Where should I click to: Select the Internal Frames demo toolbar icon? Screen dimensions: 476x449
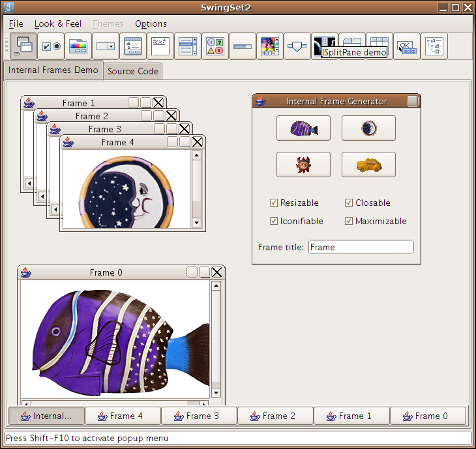[x=23, y=46]
